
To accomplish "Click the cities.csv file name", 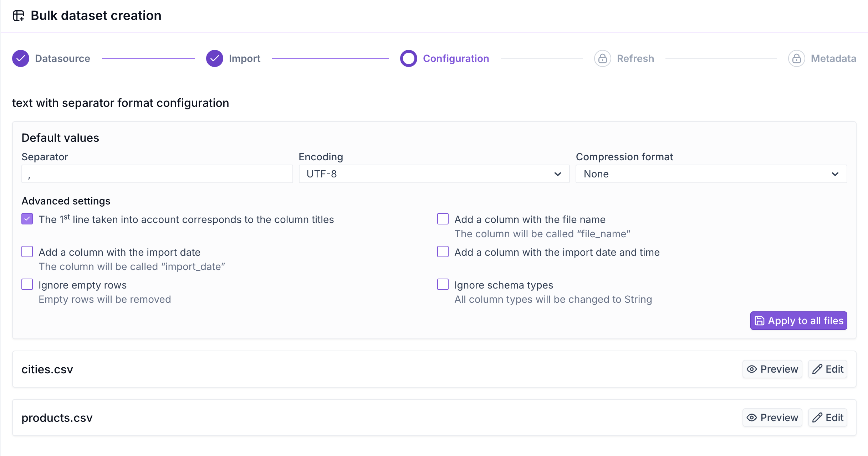I will 47,369.
